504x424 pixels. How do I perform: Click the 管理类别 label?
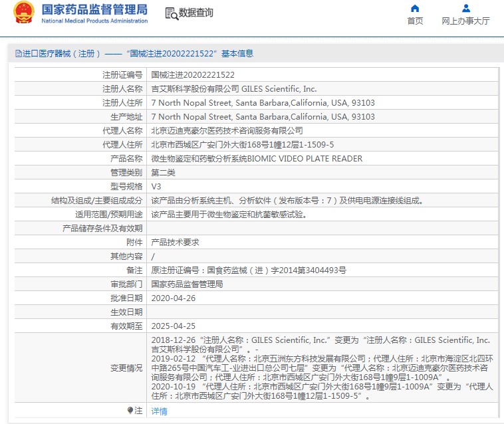pos(126,173)
